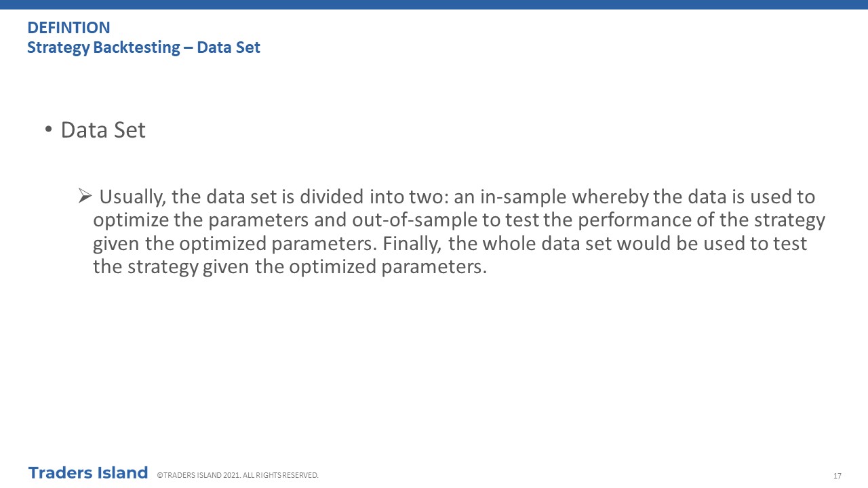Click the Traders Island logo
Screen dimensions: 868x488
pyautogui.click(x=88, y=473)
